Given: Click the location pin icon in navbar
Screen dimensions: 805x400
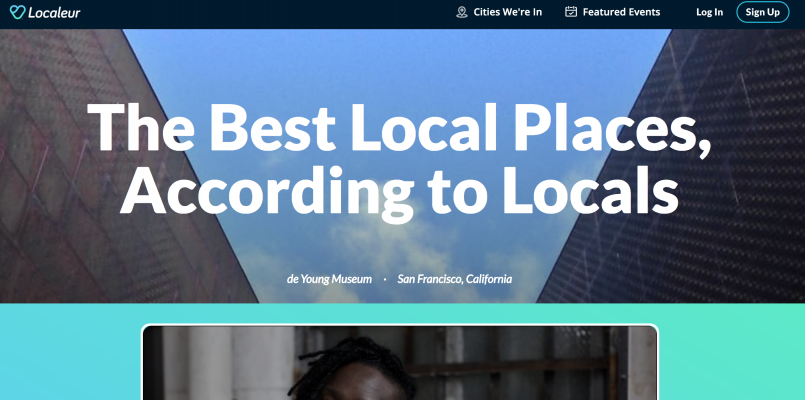Looking at the screenshot, I should pos(461,12).
